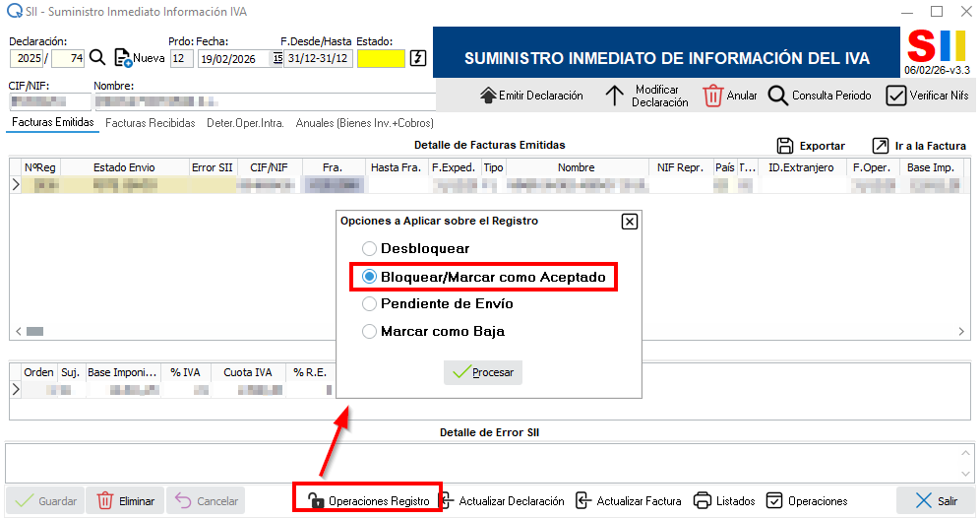Click the declaration number field 74

(68, 59)
